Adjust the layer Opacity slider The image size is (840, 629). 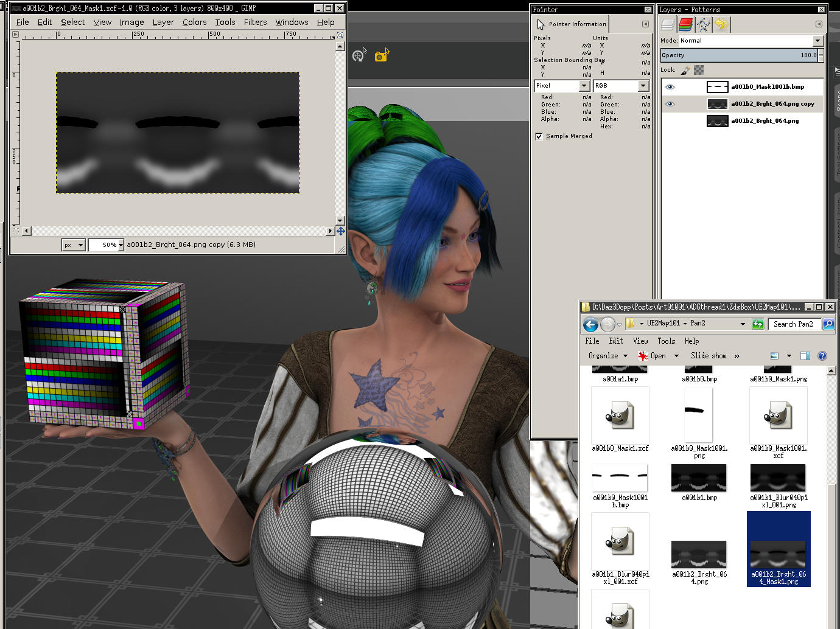(739, 55)
